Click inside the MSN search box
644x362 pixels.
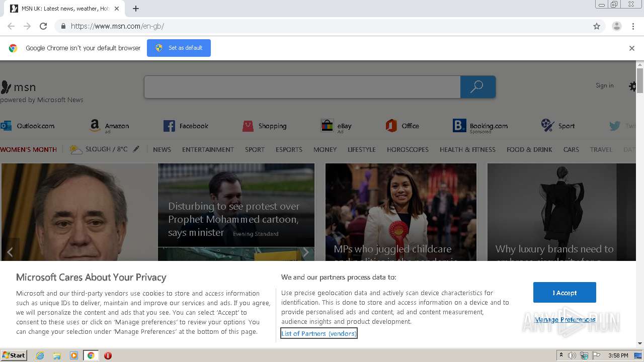[x=302, y=87]
